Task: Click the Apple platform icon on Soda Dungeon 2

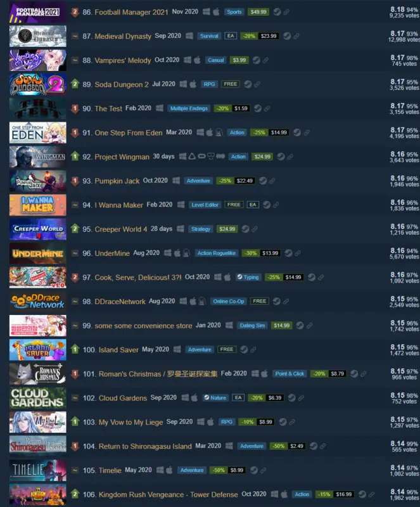Action: click(193, 84)
